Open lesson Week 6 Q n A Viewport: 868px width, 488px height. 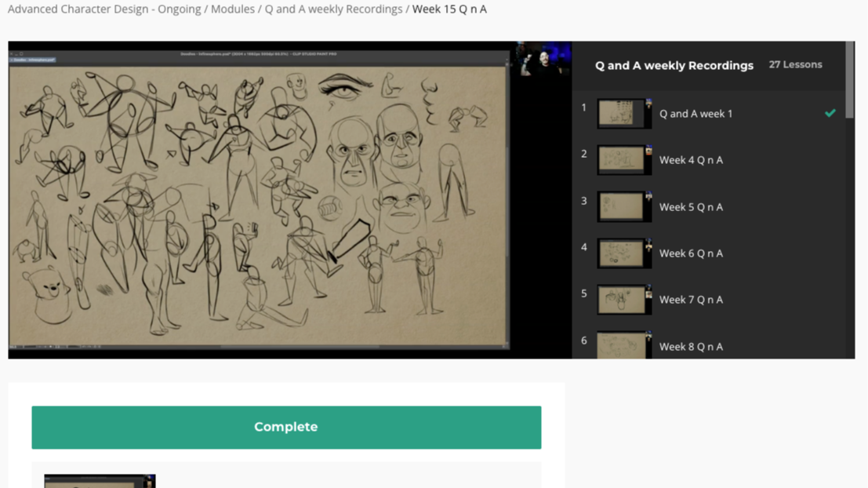691,253
